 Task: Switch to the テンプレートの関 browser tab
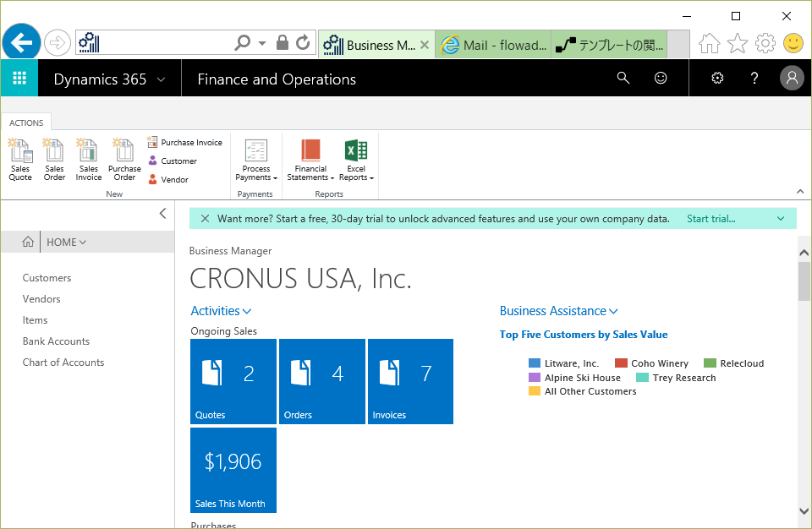[610, 45]
